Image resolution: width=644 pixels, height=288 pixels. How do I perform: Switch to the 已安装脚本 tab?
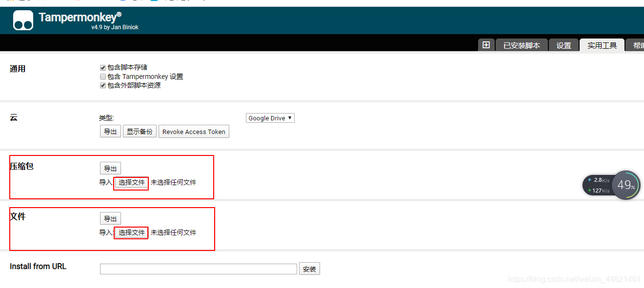coord(522,45)
